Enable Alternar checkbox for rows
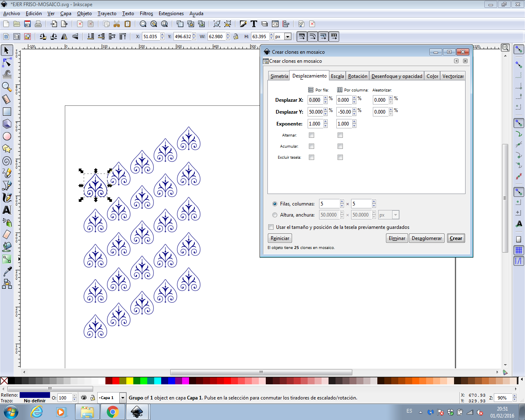Image resolution: width=525 pixels, height=420 pixels. point(311,135)
